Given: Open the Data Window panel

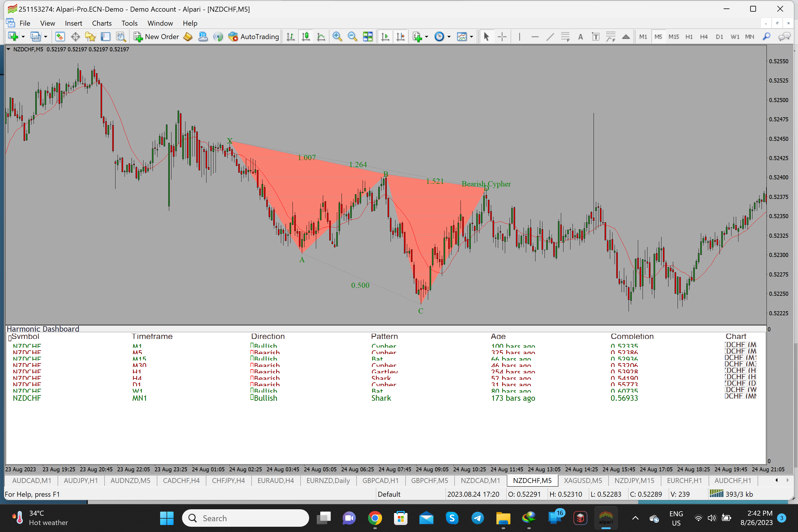Looking at the screenshot, I should point(75,37).
